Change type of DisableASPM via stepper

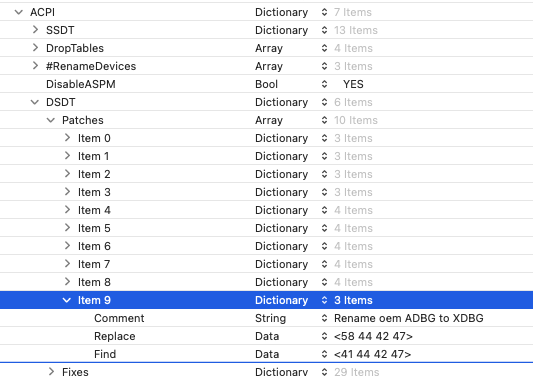pyautogui.click(x=324, y=84)
